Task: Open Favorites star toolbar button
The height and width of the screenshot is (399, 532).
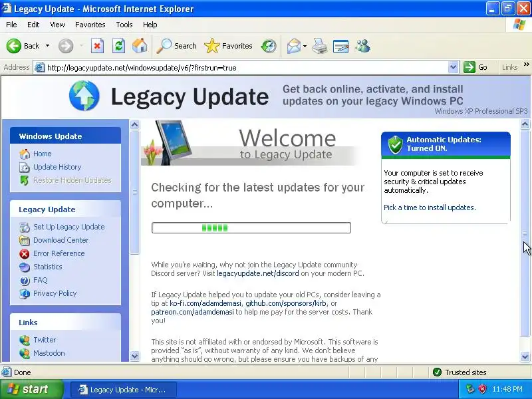Action: [x=228, y=46]
